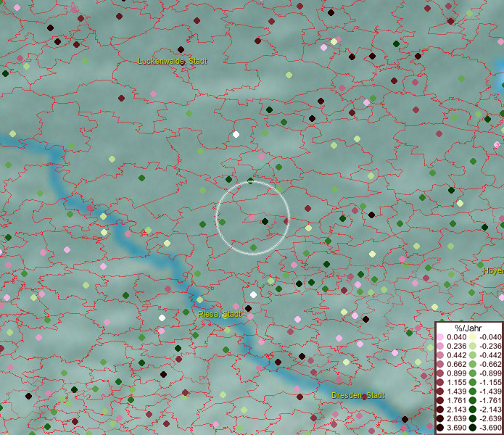Viewport: 504px width, 435px height.
Task: Click the 1.761 dark red legend swatch
Action: pos(440,400)
